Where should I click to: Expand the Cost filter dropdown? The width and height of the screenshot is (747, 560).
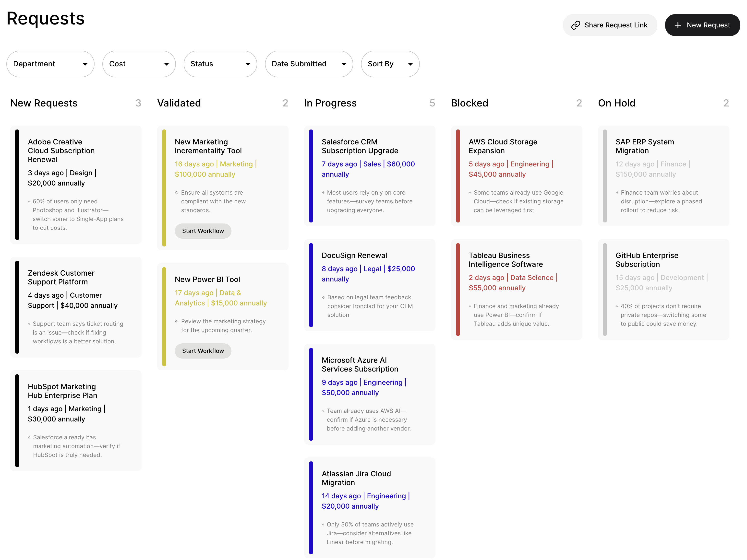pyautogui.click(x=139, y=64)
